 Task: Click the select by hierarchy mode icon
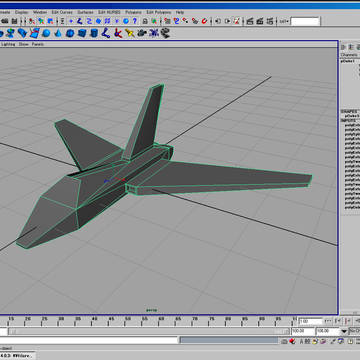coord(32,21)
